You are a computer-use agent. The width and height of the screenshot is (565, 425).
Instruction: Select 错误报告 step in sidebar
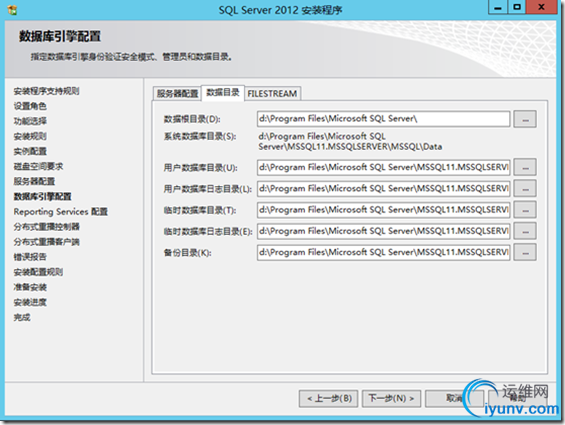pos(30,257)
